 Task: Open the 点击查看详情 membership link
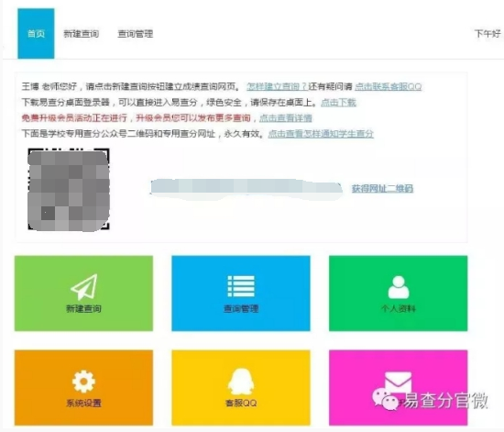[285, 118]
